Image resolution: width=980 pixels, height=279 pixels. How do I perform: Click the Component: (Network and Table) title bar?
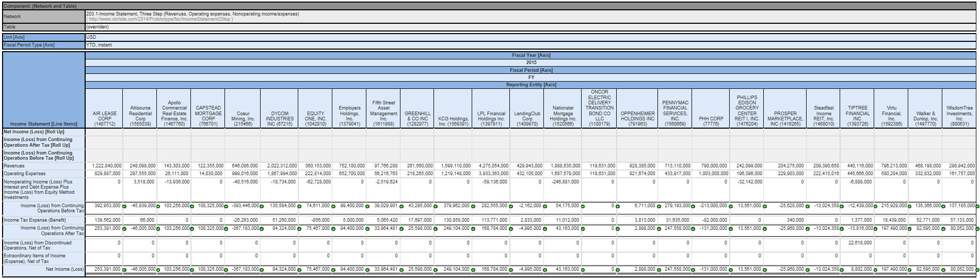point(489,6)
